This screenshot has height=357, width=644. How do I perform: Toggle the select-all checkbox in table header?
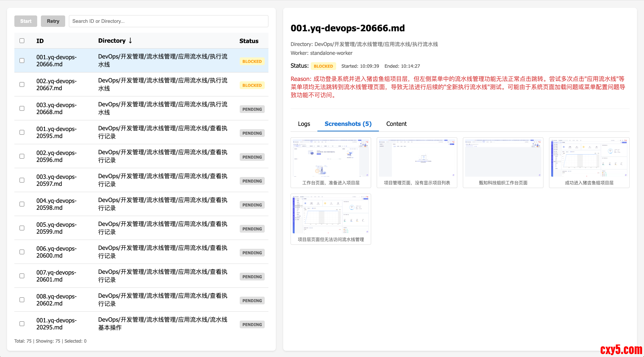[22, 41]
